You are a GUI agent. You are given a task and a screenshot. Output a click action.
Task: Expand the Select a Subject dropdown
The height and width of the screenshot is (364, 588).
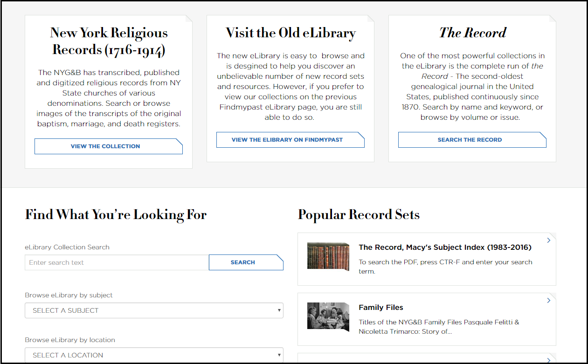154,310
